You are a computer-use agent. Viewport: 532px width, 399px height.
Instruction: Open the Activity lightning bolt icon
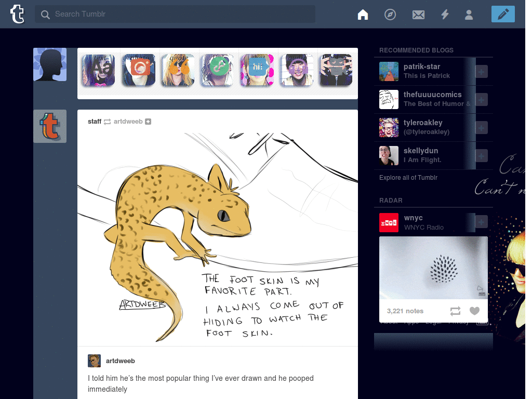tap(445, 15)
